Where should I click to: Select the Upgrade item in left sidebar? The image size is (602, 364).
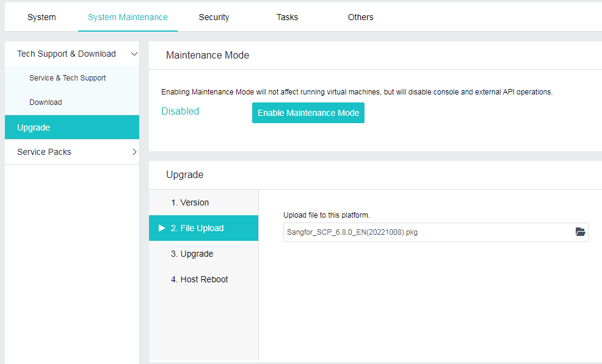pos(34,127)
